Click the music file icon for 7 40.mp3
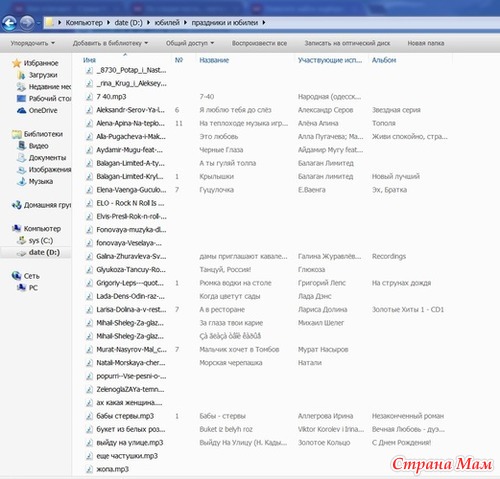This screenshot has height=479, width=500. [x=89, y=97]
